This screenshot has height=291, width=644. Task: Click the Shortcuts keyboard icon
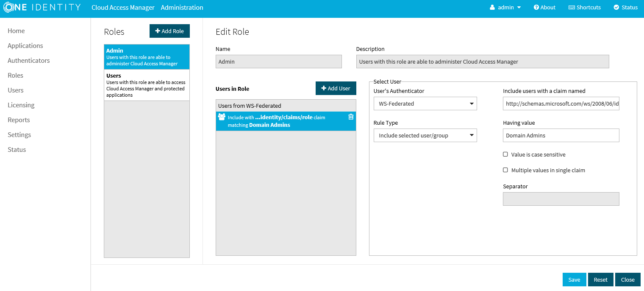coord(572,7)
